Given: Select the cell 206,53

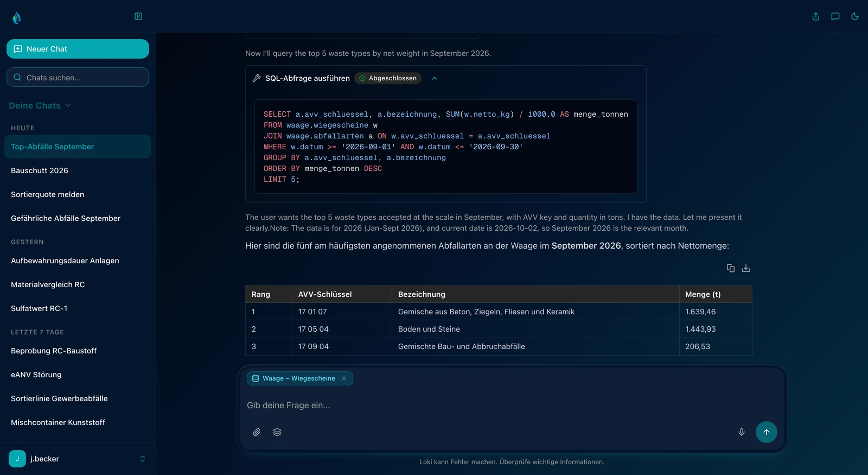Looking at the screenshot, I should click(x=716, y=346).
